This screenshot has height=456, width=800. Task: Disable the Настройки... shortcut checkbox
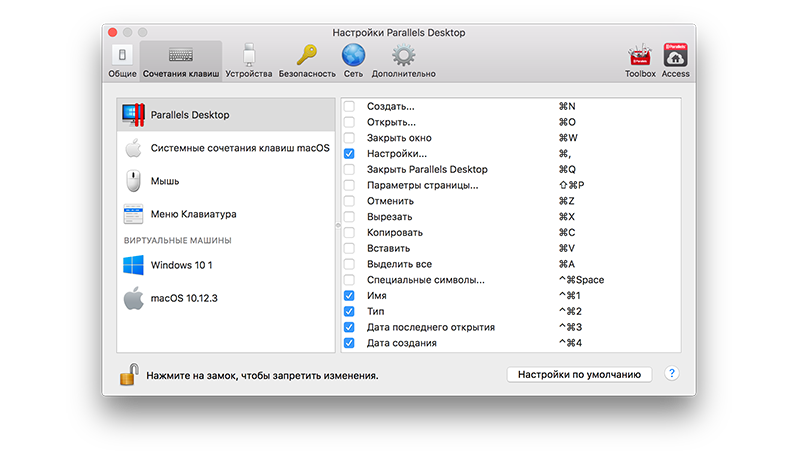click(349, 154)
